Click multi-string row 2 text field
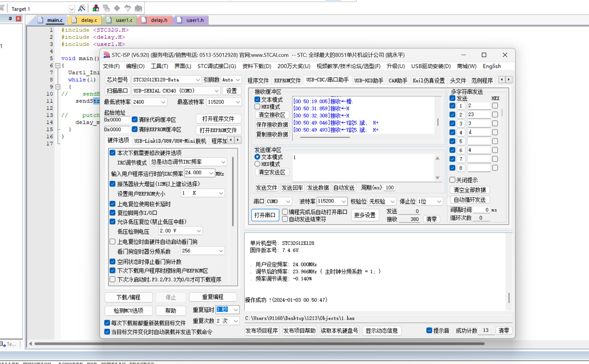This screenshot has width=589, height=364. [479, 115]
